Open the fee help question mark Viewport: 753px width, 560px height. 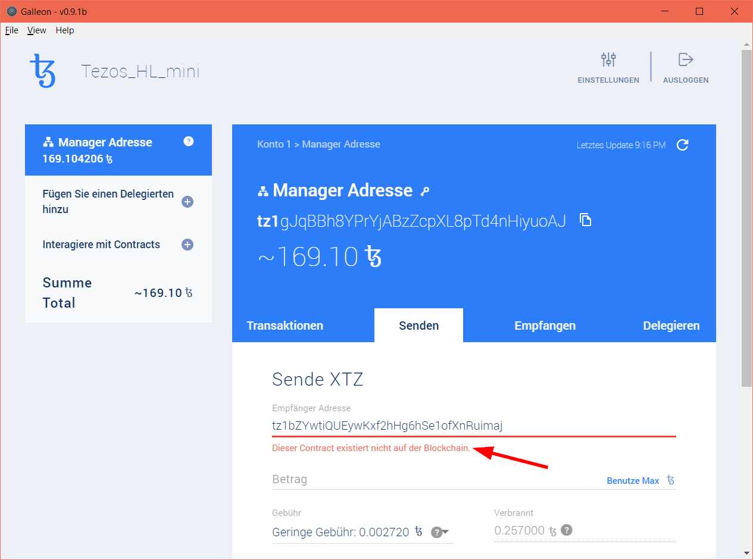(x=436, y=532)
